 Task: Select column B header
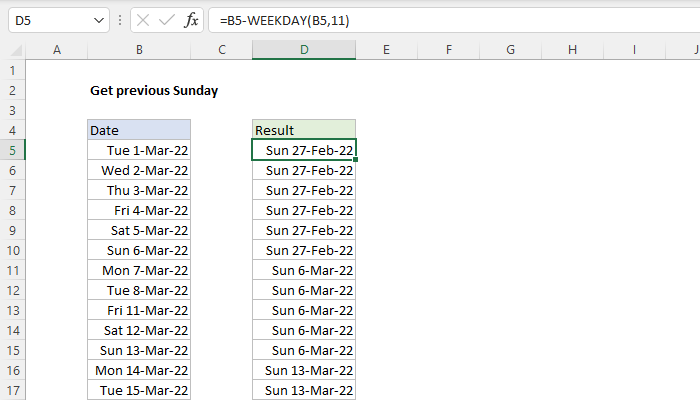coord(138,50)
